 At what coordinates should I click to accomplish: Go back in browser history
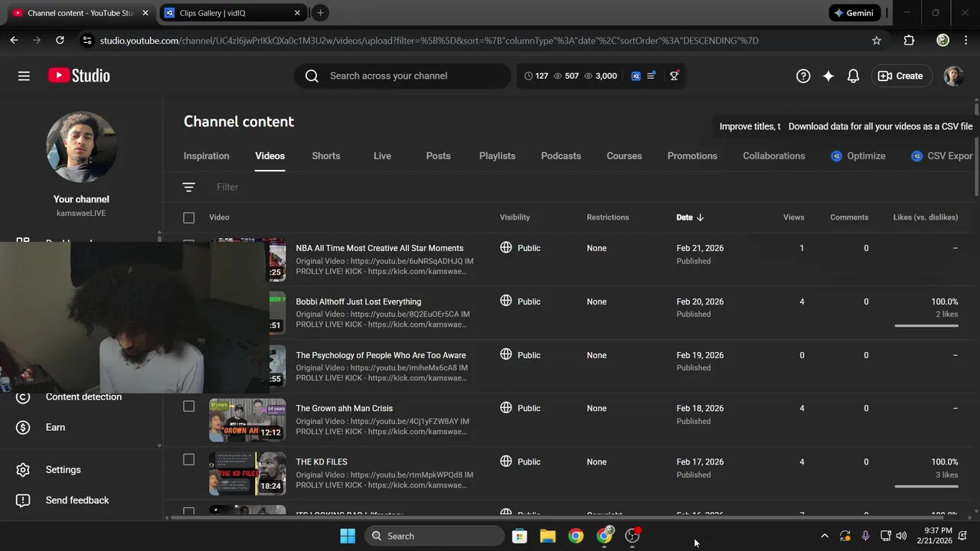(14, 41)
